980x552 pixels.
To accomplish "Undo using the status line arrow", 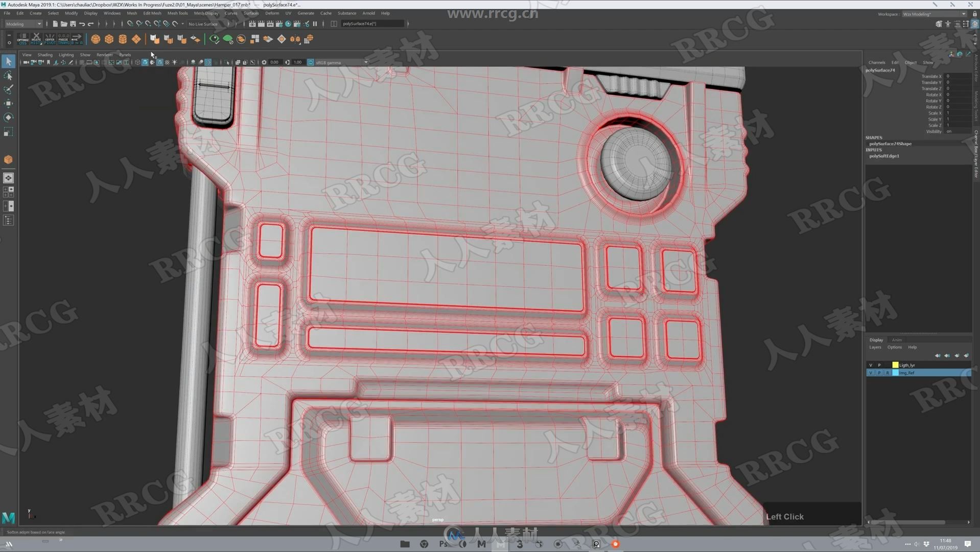I will point(82,24).
